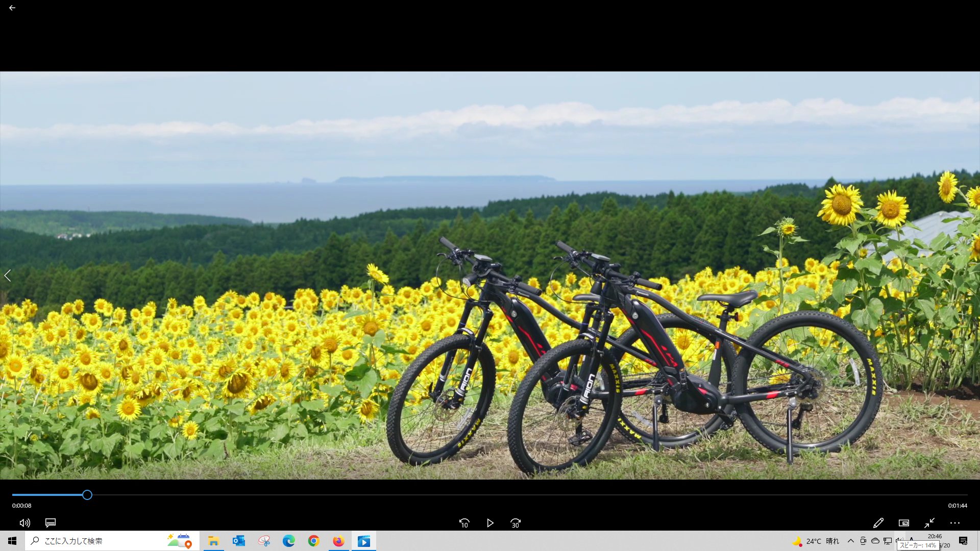Click the back arrow at top left

(x=12, y=8)
